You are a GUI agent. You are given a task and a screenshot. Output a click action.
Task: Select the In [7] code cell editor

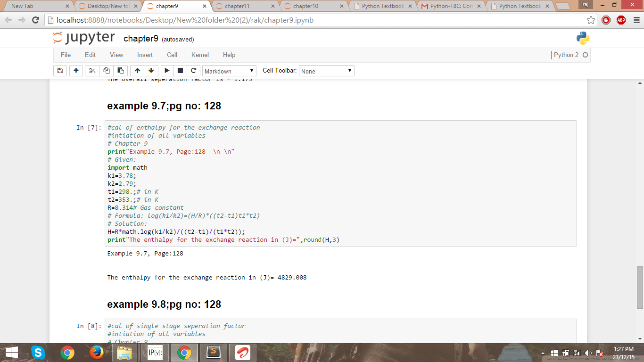click(x=340, y=183)
